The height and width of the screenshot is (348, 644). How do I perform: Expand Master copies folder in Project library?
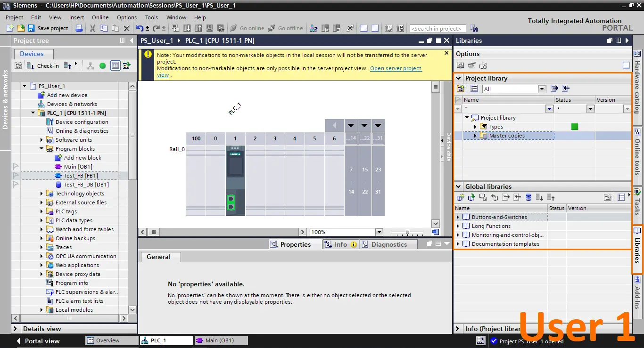click(476, 136)
